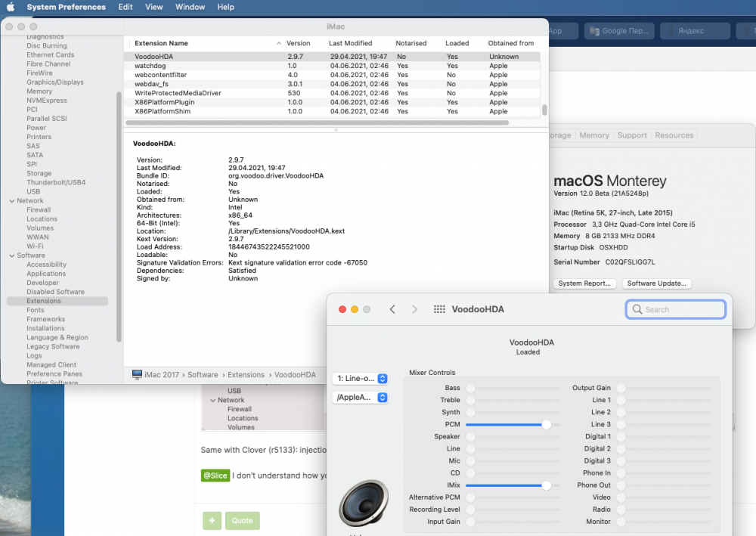Sort by Obtained from column header
This screenshot has height=536, width=756.
click(x=511, y=43)
